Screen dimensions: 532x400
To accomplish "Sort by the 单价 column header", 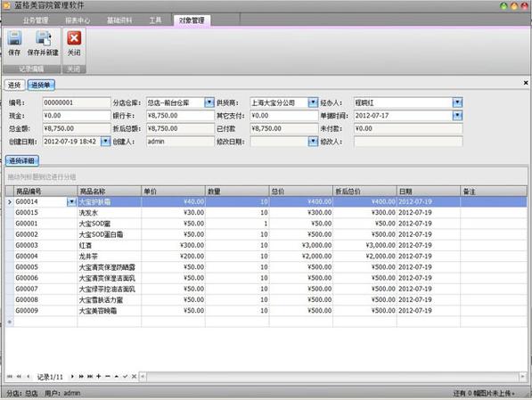I will tap(173, 192).
